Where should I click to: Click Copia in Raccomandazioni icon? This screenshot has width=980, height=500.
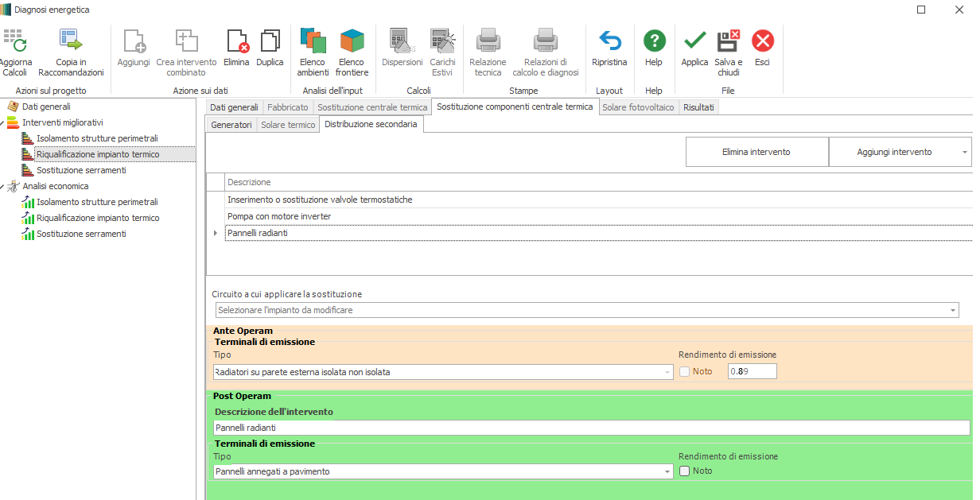pyautogui.click(x=71, y=41)
